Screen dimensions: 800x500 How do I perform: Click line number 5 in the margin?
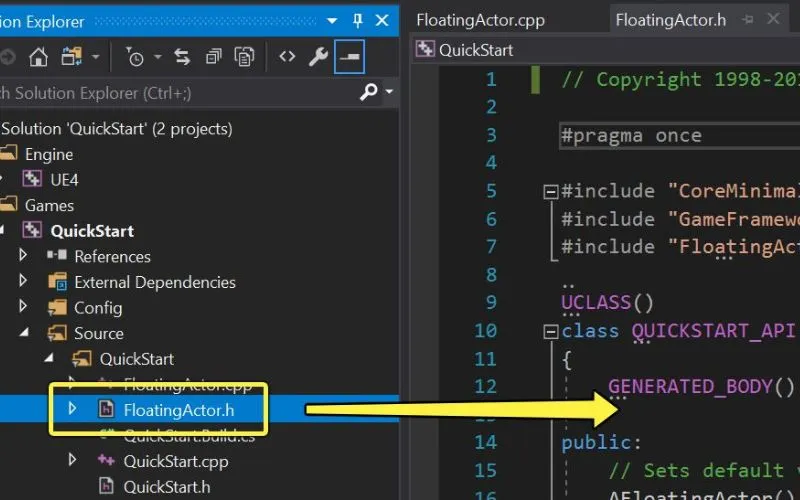[x=491, y=191]
